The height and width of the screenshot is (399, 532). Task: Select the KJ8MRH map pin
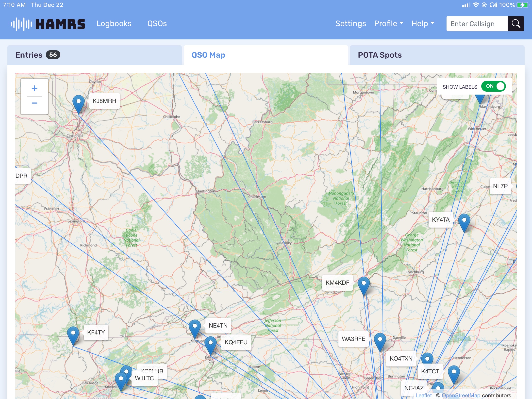[x=79, y=104]
